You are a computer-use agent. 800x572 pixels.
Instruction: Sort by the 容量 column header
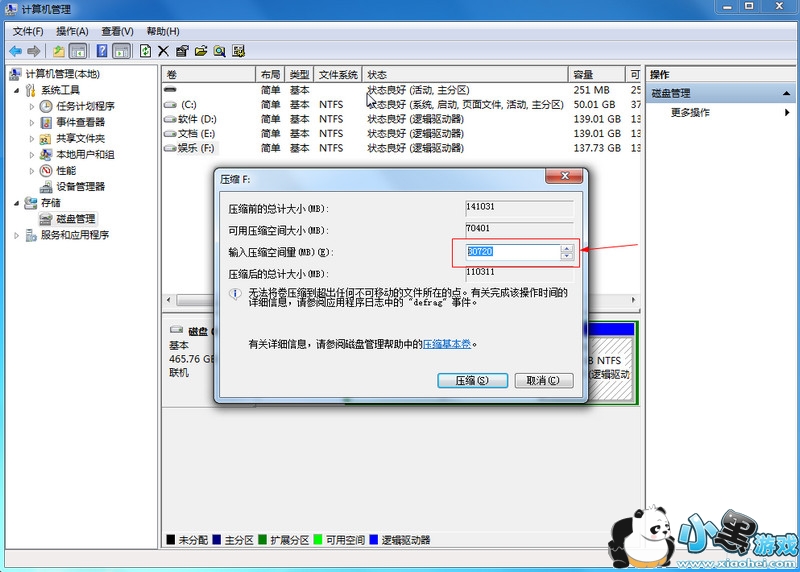(597, 74)
